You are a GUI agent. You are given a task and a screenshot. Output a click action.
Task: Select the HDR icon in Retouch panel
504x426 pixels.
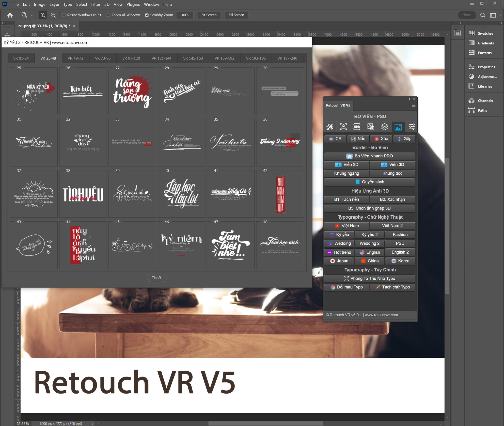click(357, 127)
